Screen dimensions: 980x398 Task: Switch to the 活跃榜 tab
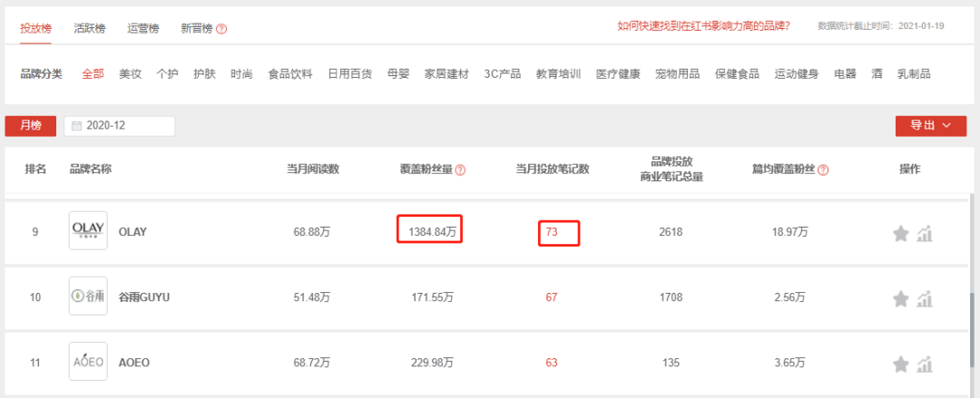click(x=89, y=28)
